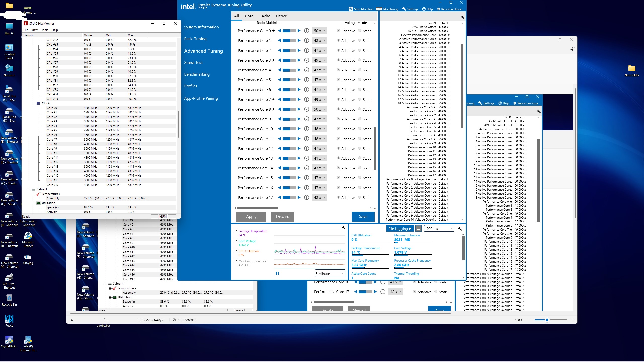Select Static voltage mode for Performance Core 0

tap(360, 31)
